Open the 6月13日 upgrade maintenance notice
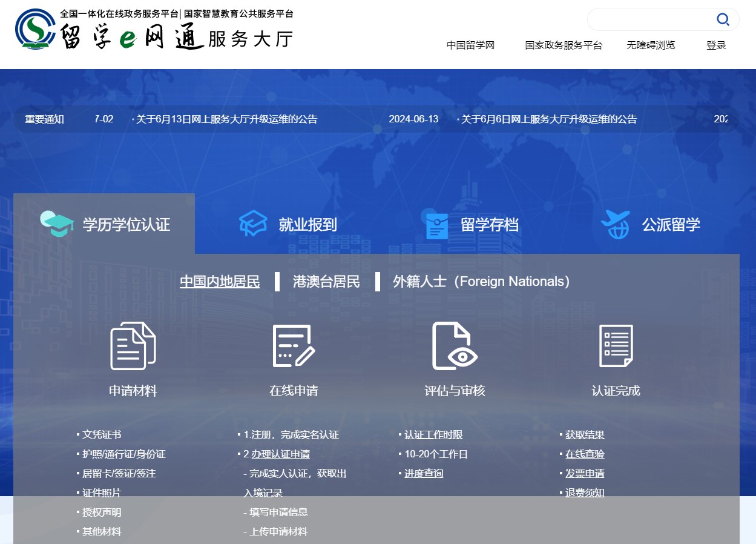Viewport: 756px width, 544px height. [226, 119]
